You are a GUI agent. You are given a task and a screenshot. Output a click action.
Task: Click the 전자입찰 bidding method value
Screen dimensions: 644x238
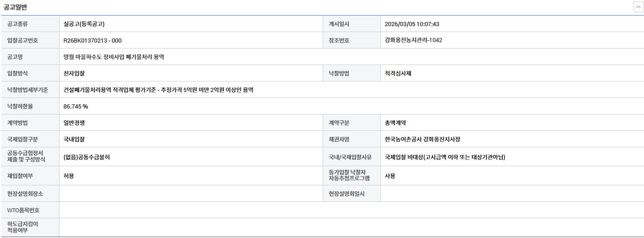74,73
